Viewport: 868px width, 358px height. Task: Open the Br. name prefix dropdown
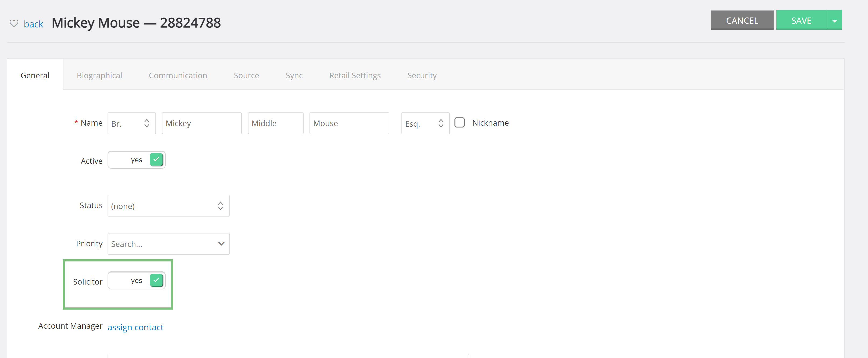[131, 123]
